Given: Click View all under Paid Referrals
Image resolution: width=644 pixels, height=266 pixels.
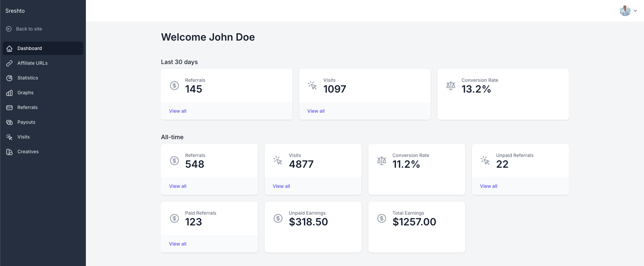Looking at the screenshot, I should 178,244.
